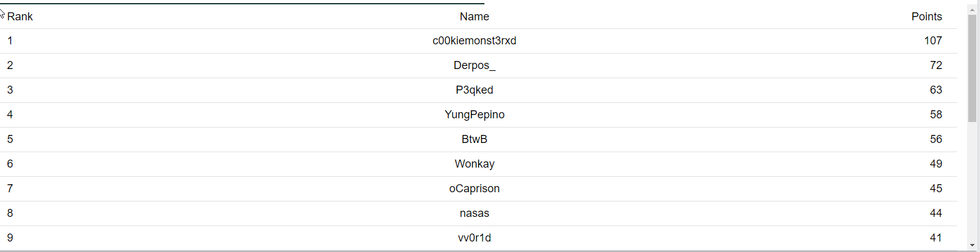This screenshot has width=980, height=252.
Task: Select player name Wonkay
Action: pyautogui.click(x=474, y=164)
